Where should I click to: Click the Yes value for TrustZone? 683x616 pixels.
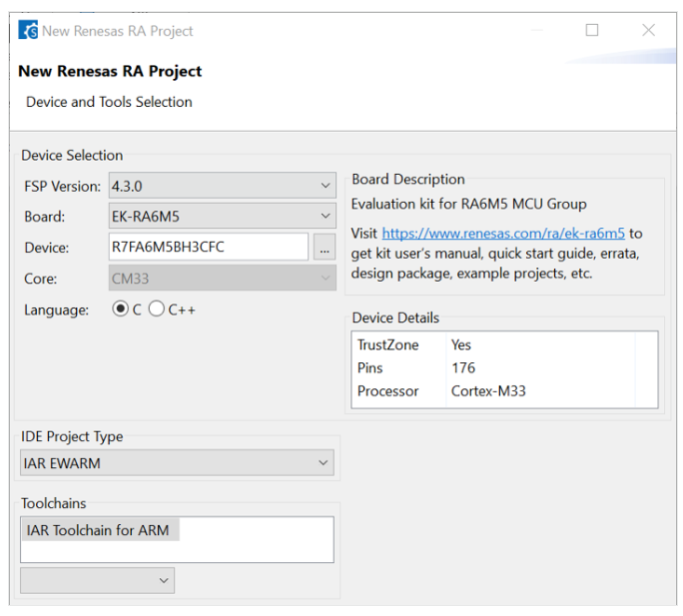pyautogui.click(x=461, y=344)
